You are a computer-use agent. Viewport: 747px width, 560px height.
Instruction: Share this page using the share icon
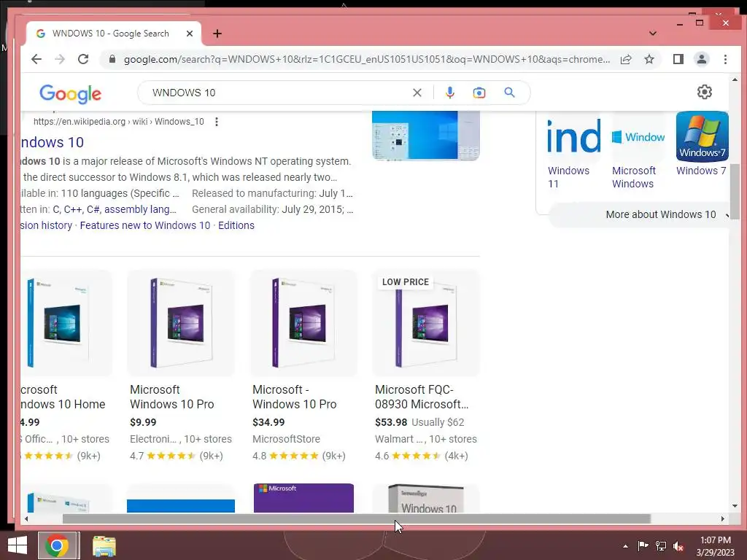[625, 59]
